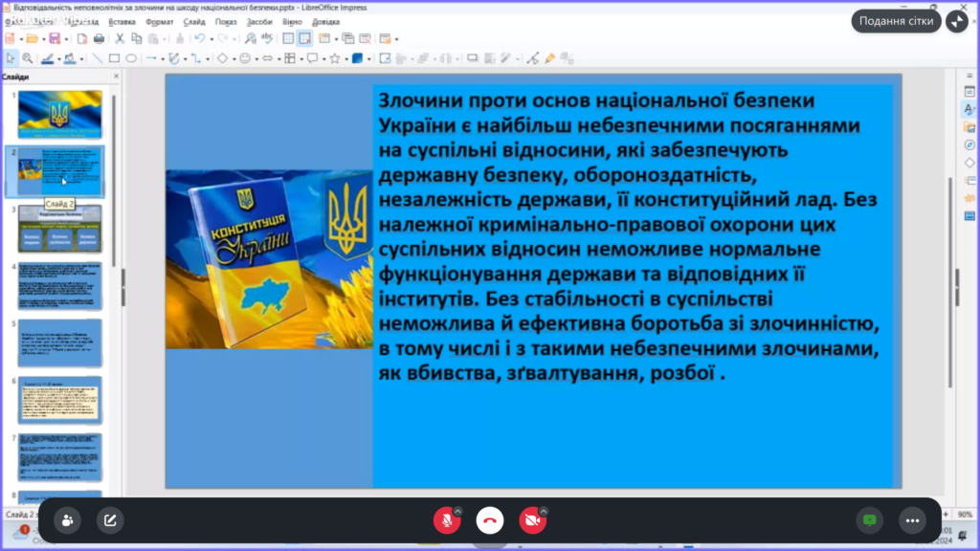Click the Cut scissors icon
The width and height of the screenshot is (980, 551).
point(121,38)
